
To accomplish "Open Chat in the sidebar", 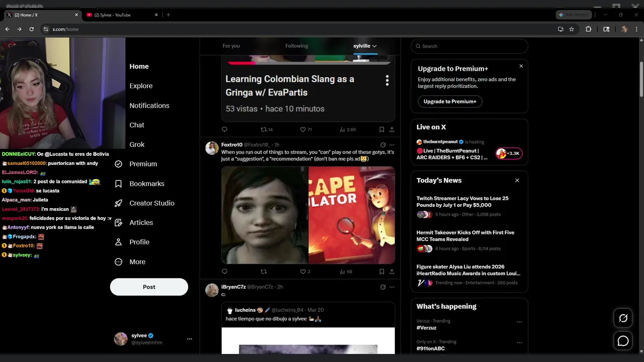I will tap(137, 125).
